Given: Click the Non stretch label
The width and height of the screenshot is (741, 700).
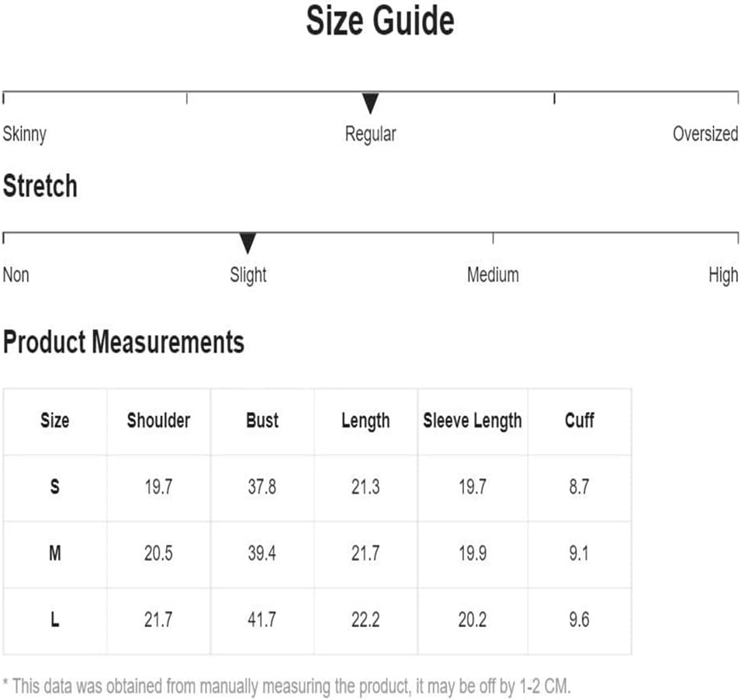Looking at the screenshot, I should pyautogui.click(x=16, y=275).
